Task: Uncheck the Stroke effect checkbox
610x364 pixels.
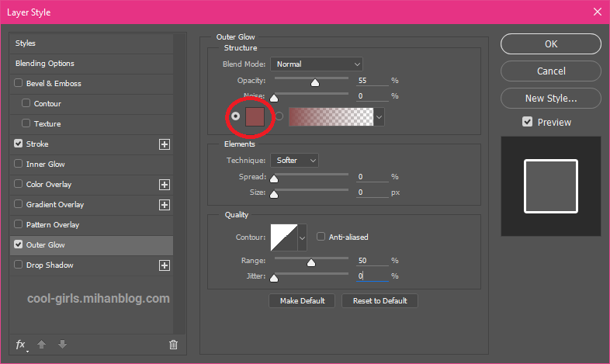Action: tap(19, 144)
